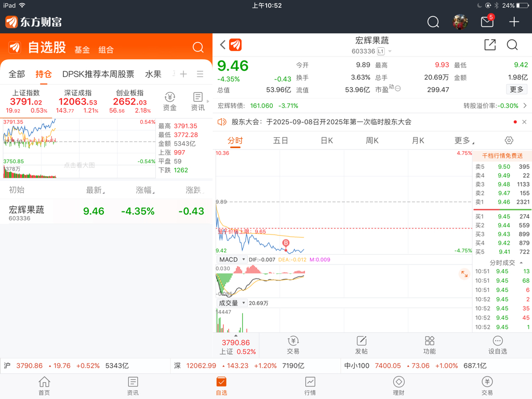Tap the index mini chart to enlarge
Image resolution: width=532 pixels, height=399 pixels.
coord(79,148)
